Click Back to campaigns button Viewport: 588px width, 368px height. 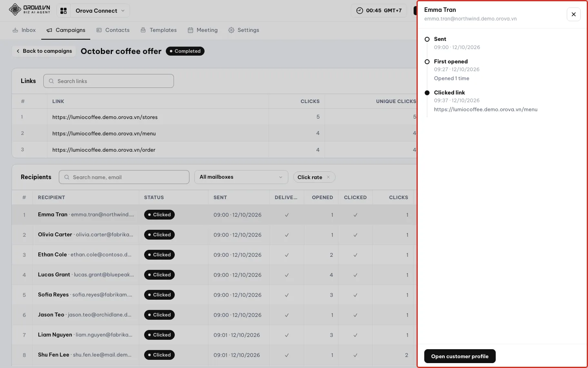pyautogui.click(x=44, y=51)
